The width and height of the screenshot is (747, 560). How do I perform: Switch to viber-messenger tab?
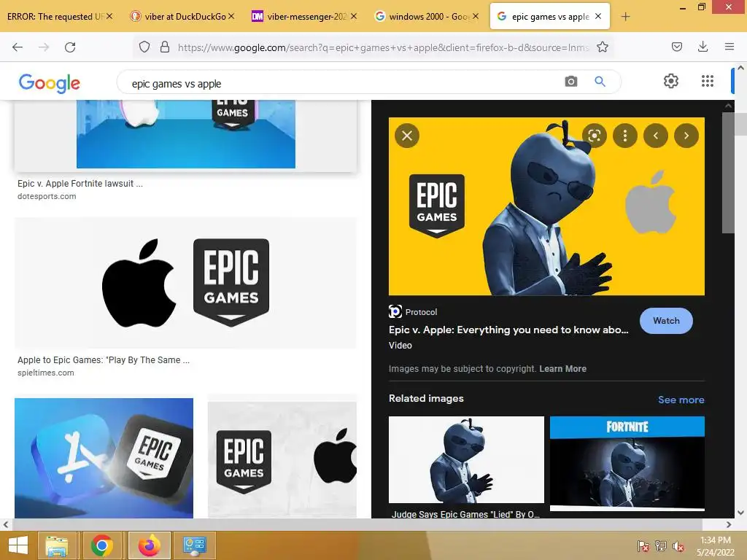click(x=301, y=17)
